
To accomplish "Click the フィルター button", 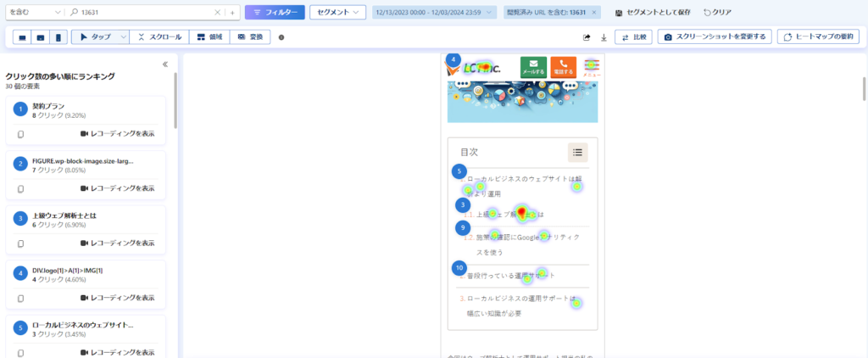I will pyautogui.click(x=275, y=12).
